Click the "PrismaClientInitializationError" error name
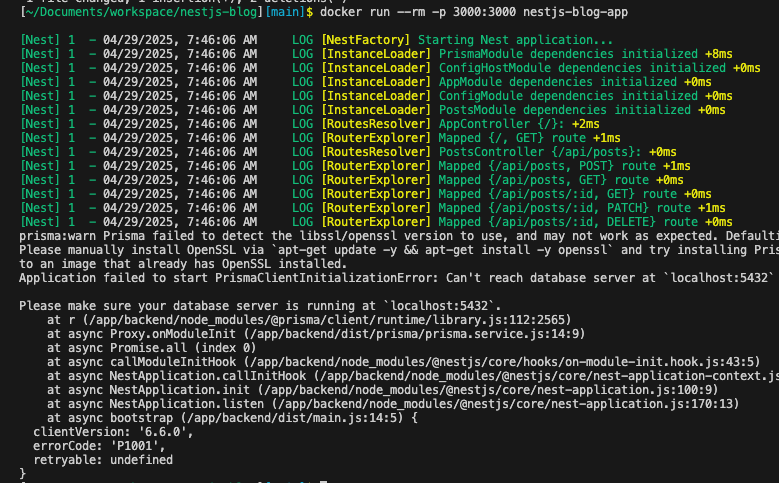The image size is (779, 483). 323,277
